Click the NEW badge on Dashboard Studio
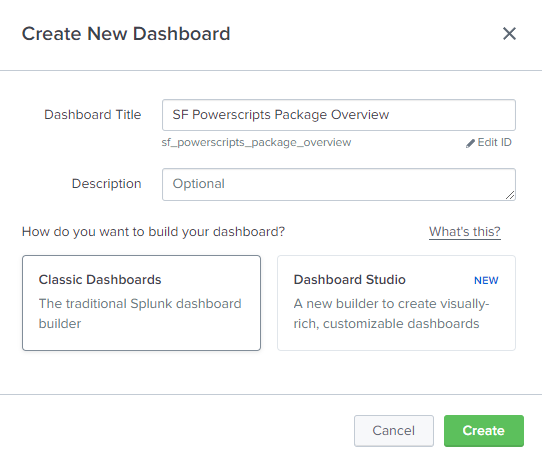542x460 pixels. [486, 280]
